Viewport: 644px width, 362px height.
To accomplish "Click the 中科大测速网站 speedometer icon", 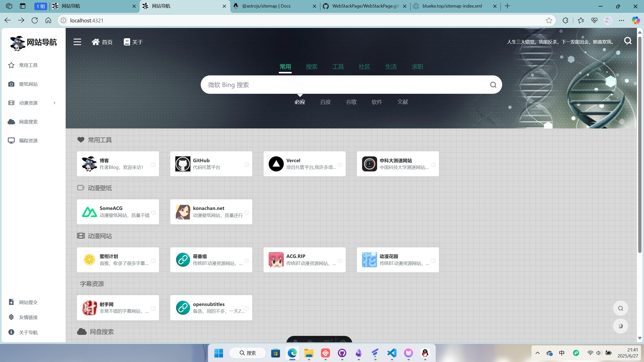I will pyautogui.click(x=369, y=164).
